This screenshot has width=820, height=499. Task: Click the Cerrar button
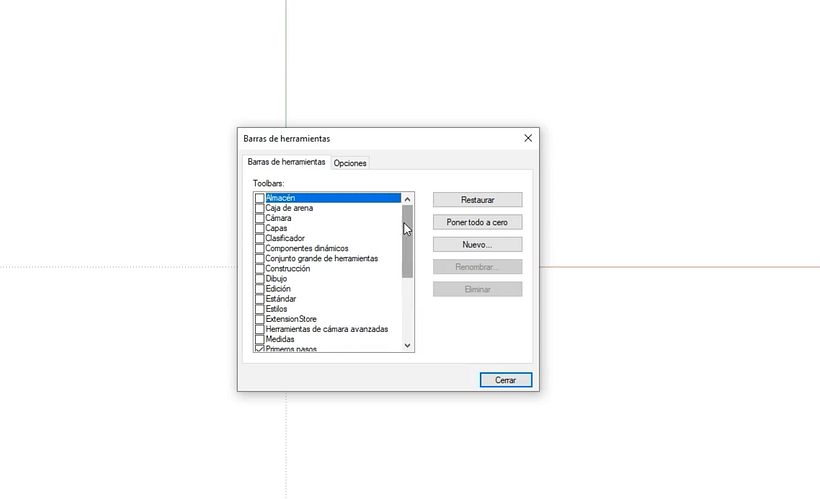click(506, 380)
